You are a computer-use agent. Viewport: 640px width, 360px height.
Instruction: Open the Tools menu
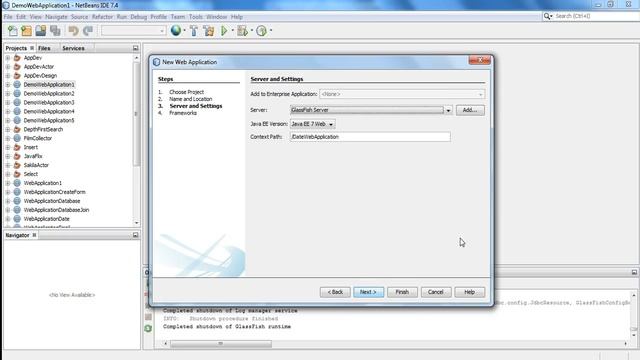click(196, 17)
